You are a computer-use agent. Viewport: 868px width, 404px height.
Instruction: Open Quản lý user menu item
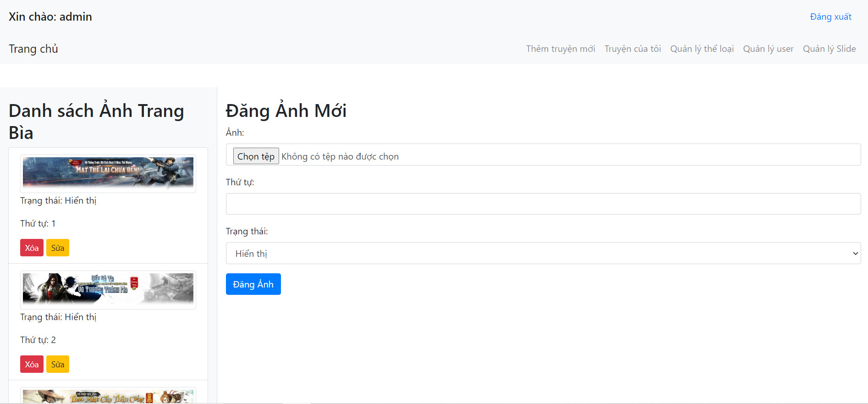[x=768, y=49]
